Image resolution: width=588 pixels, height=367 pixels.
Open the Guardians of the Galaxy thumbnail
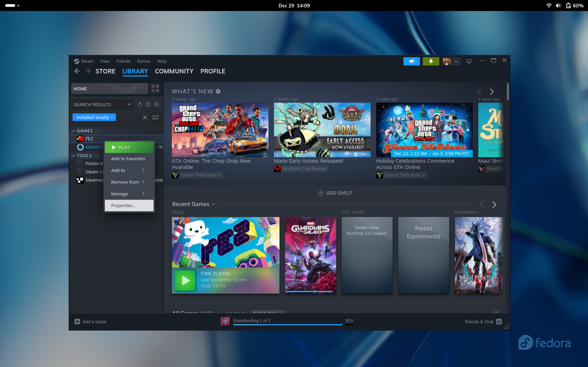click(310, 255)
